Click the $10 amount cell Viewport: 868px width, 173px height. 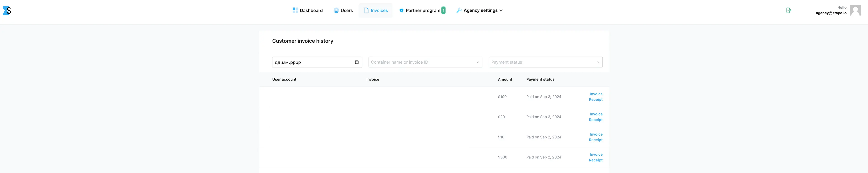(501, 137)
